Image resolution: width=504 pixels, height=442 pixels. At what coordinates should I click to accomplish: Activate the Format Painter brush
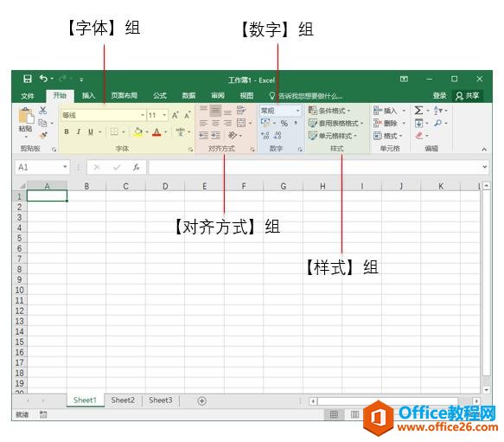click(43, 136)
